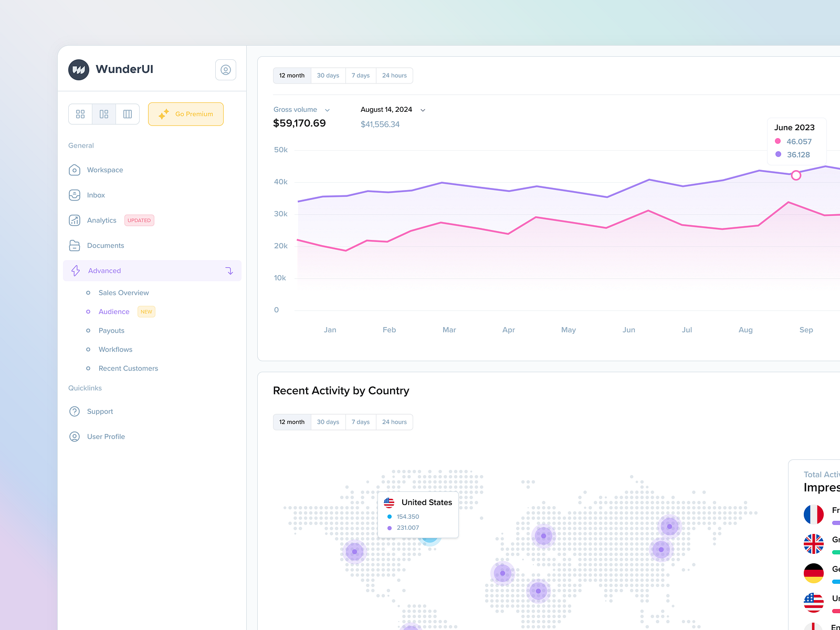Viewport: 840px width, 630px height.
Task: Click the user profile avatar icon top right of sidebar
Action: click(x=226, y=69)
